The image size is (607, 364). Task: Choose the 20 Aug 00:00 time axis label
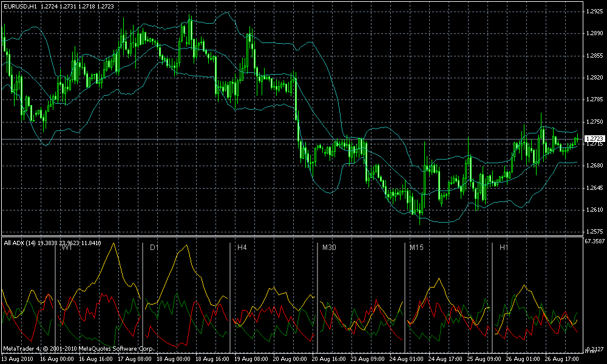tap(290, 359)
